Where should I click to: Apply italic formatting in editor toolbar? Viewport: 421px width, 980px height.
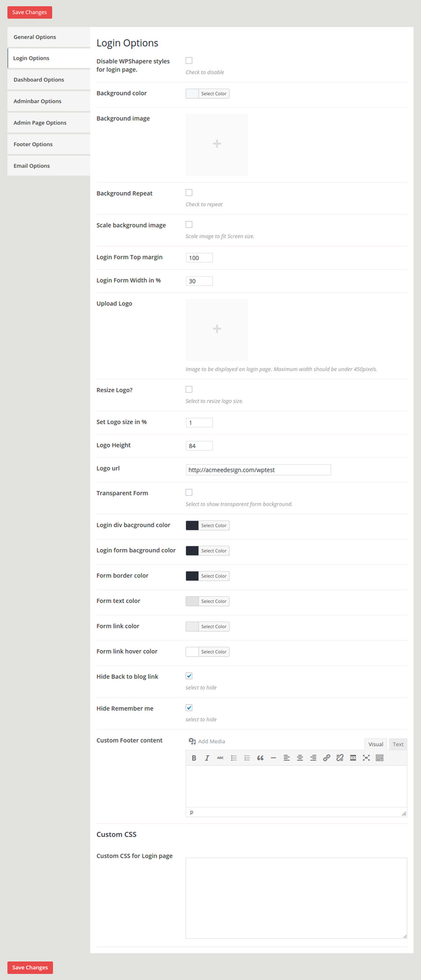click(207, 758)
